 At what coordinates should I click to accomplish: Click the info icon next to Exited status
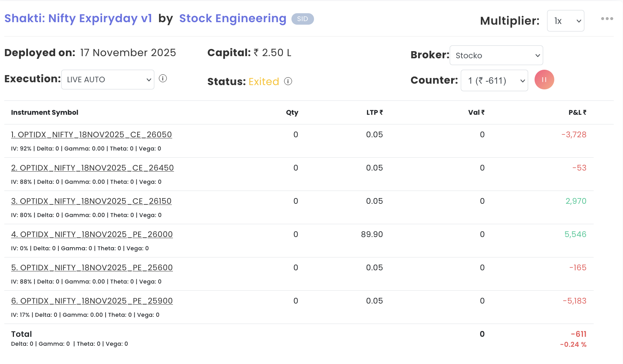click(x=288, y=82)
